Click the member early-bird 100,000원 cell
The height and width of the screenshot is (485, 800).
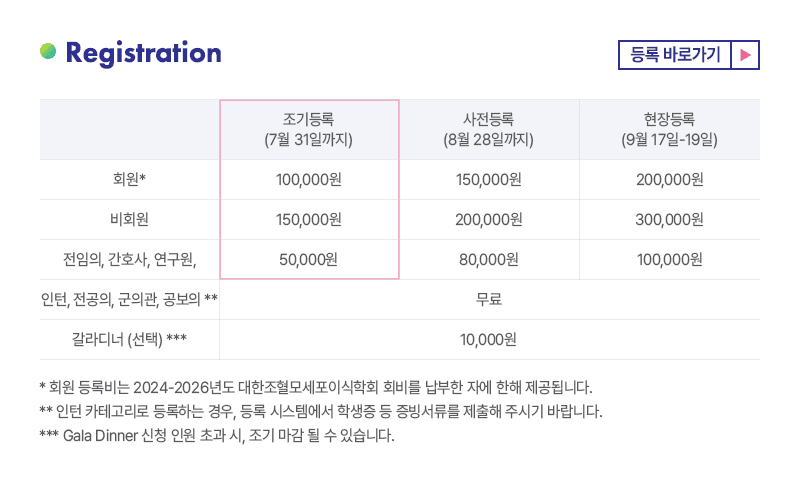[309, 180]
